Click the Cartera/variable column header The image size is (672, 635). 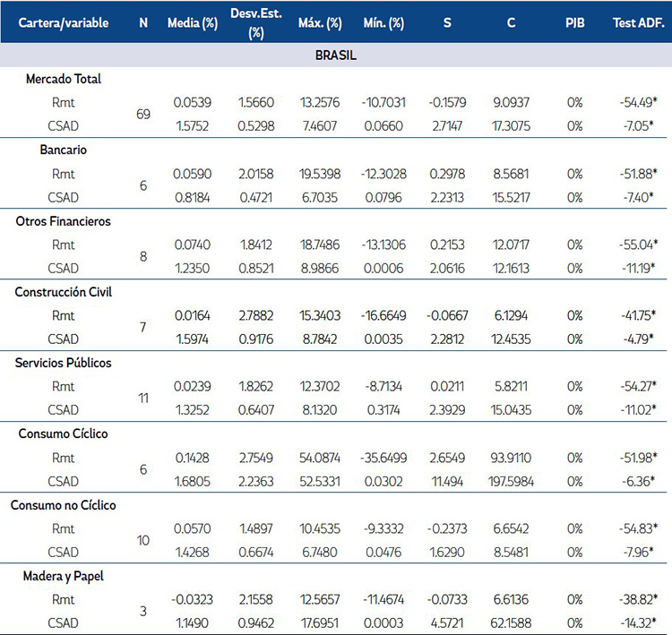65,23
